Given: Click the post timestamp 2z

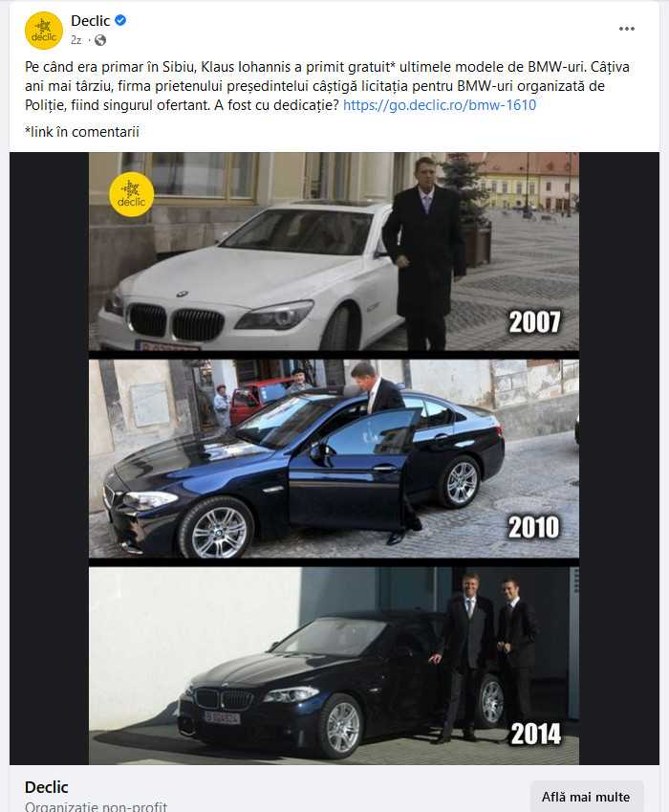Looking at the screenshot, I should (76, 40).
